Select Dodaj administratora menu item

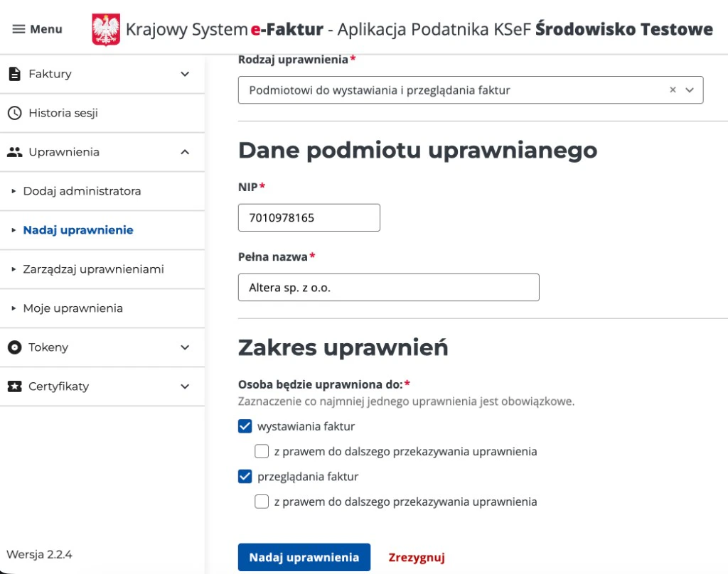coord(102,190)
